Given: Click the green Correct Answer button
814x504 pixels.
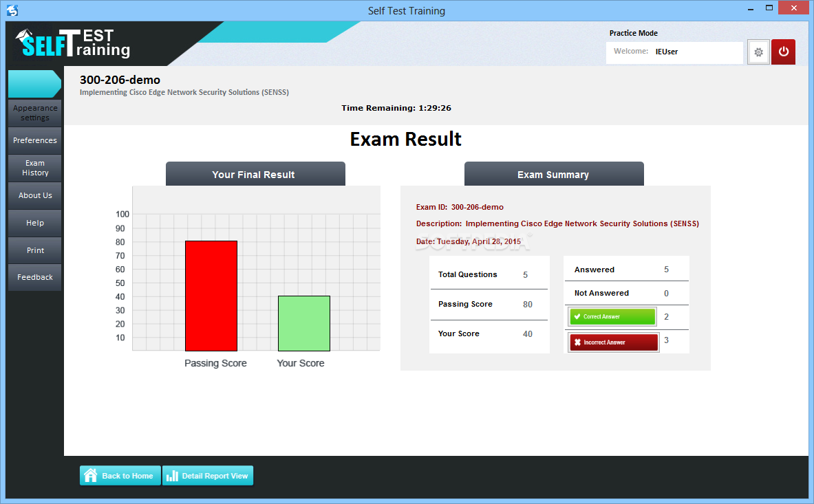Looking at the screenshot, I should (612, 316).
